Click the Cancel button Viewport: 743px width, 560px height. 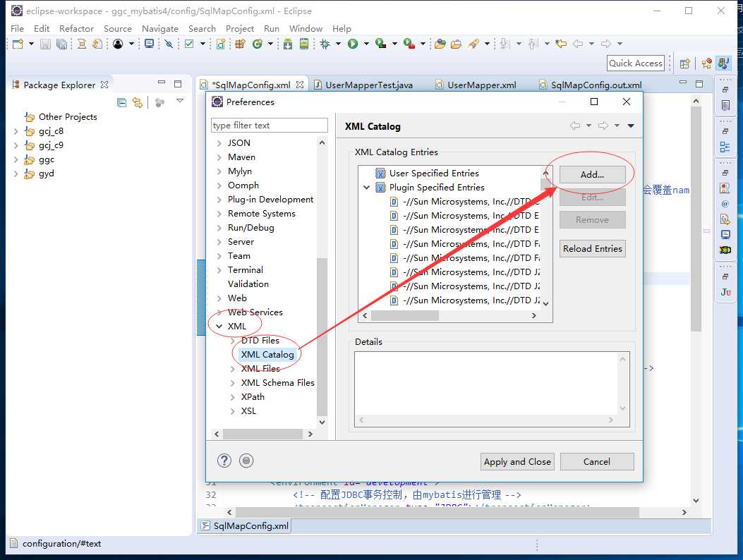596,462
